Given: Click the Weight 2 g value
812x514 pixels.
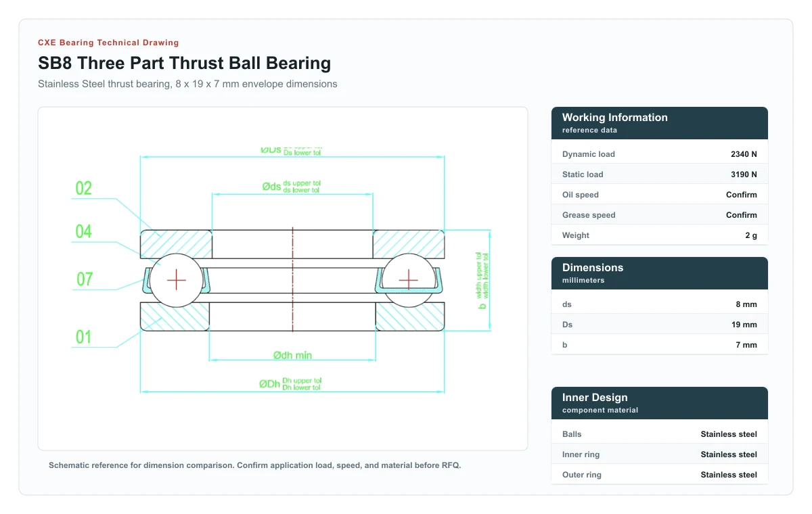Looking at the screenshot, I should 751,235.
